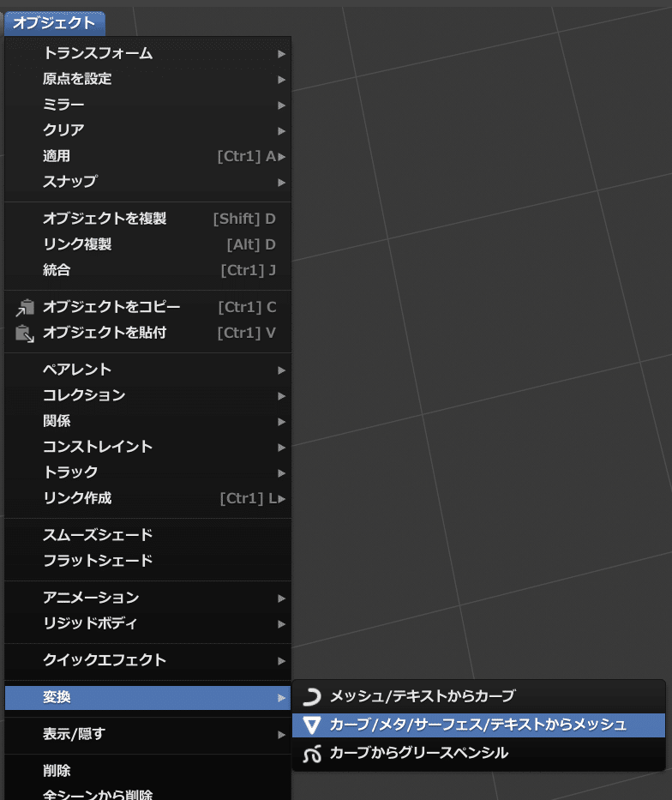Open the 原点を設定 submenu
Viewport: 672px width, 800px height.
148,79
